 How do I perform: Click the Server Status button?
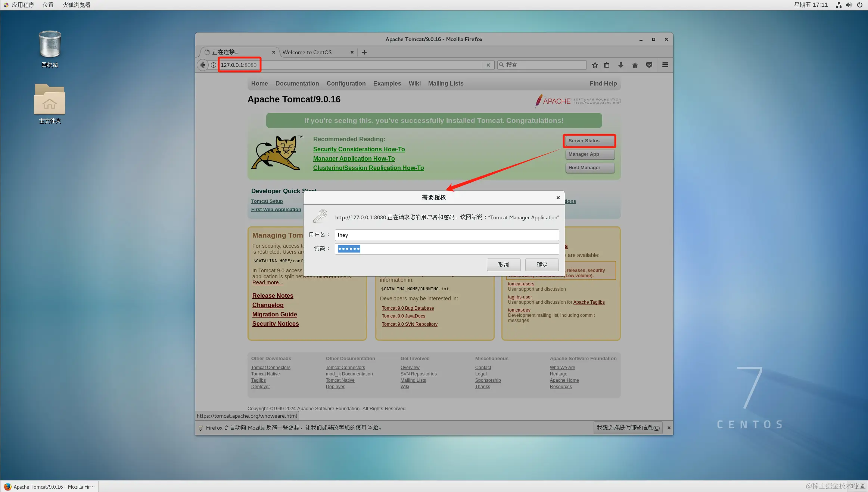click(x=589, y=141)
